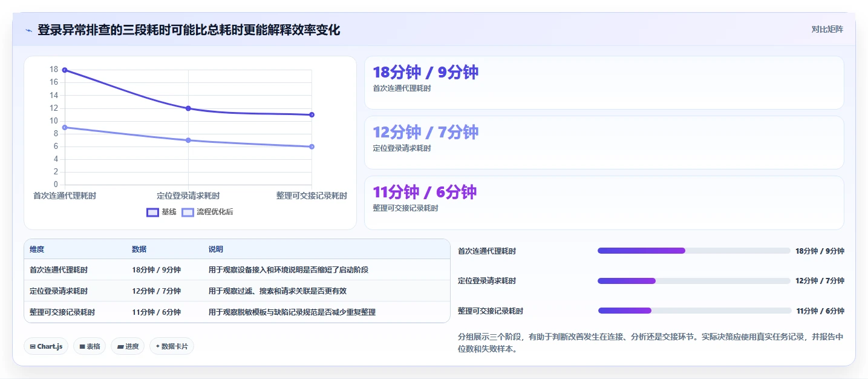This screenshot has width=868, height=379.
Task: Click the sparkle icon in 数据卡片 chip
Action: [158, 346]
